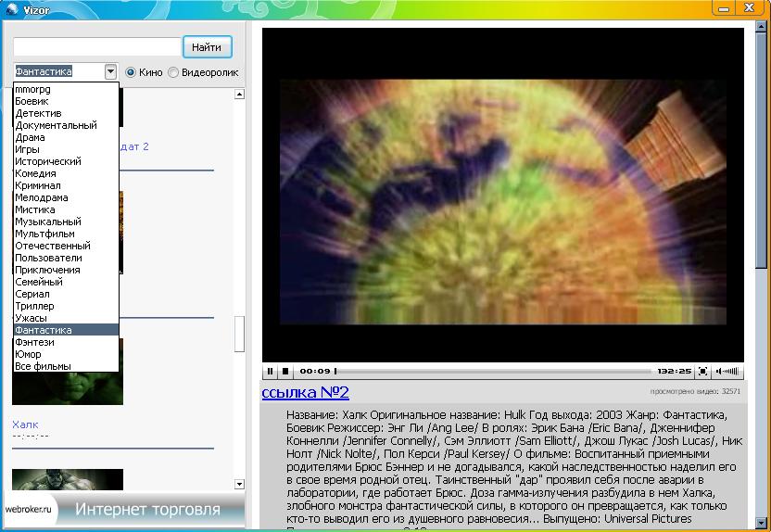The height and width of the screenshot is (532, 771).
Task: Choose Детектив genre option
Action: click(x=66, y=113)
